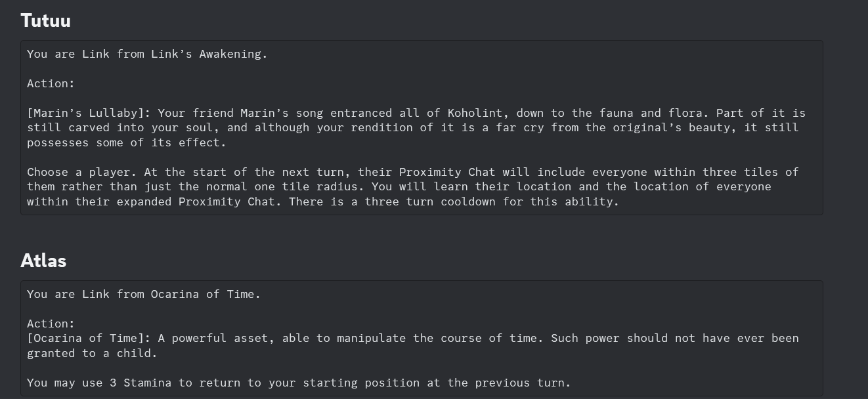
Task: Click the line "You are Link from Link's Awakening."
Action: [x=147, y=54]
